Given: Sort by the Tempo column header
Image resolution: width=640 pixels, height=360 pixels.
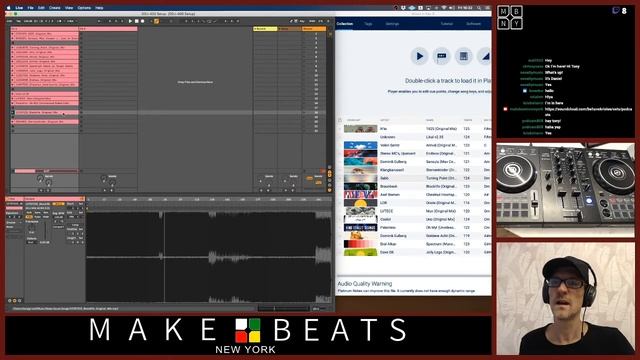Looking at the screenshot, I should [468, 120].
